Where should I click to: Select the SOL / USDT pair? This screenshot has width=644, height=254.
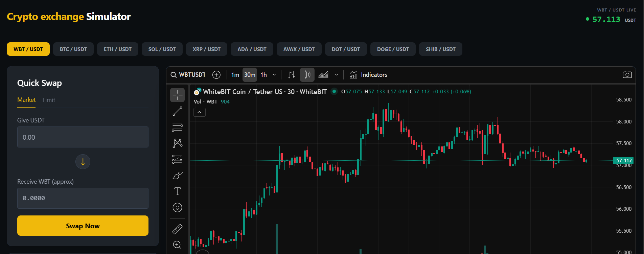162,49
